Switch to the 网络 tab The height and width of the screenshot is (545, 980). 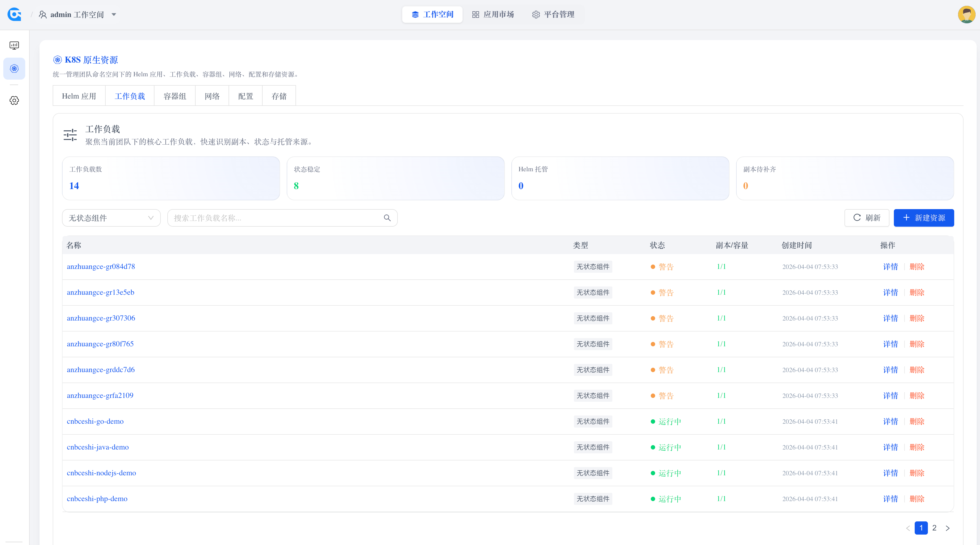pyautogui.click(x=212, y=95)
